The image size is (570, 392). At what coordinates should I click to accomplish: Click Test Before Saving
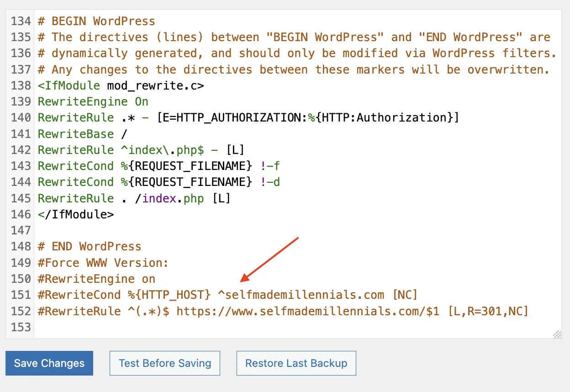[x=164, y=363]
